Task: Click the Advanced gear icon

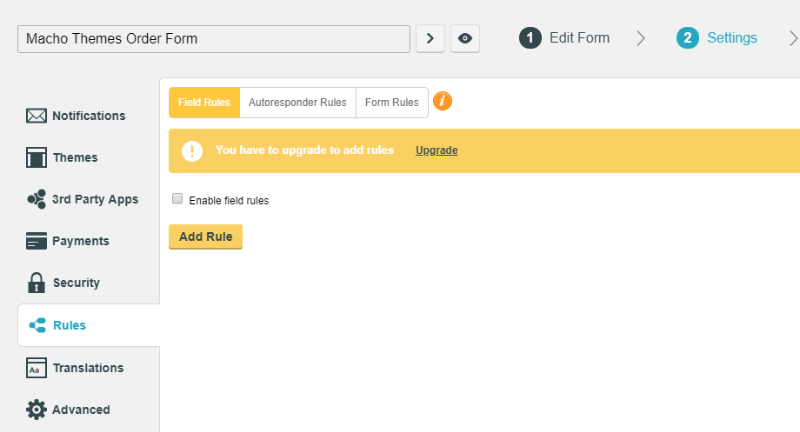Action: point(36,410)
